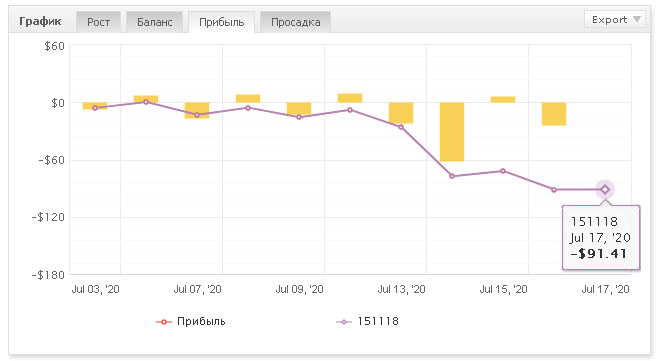The image size is (667, 361).
Task: Click the Jul 09, '20 axis label
Action: click(299, 290)
